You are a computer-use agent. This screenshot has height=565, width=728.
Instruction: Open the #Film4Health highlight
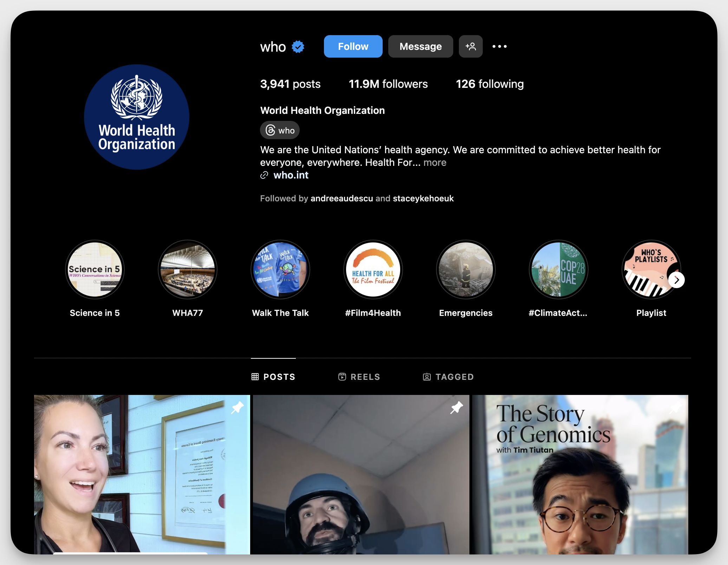[373, 270]
